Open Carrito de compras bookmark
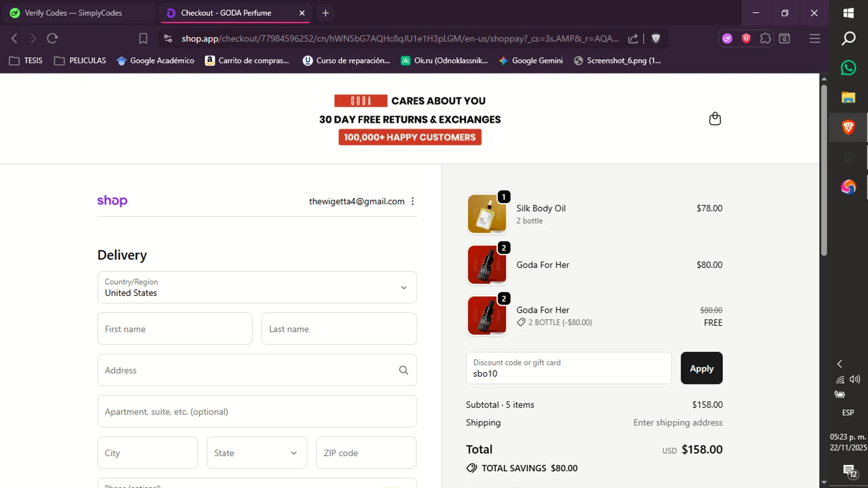 click(247, 60)
